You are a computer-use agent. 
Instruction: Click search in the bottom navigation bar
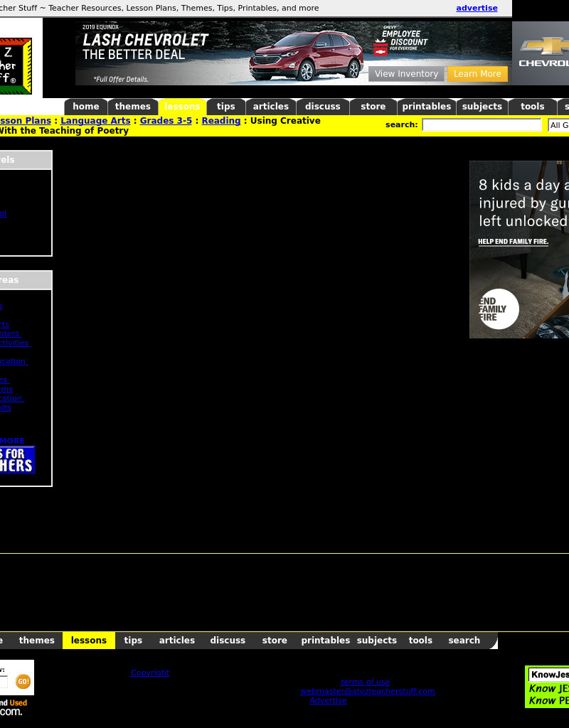click(464, 641)
